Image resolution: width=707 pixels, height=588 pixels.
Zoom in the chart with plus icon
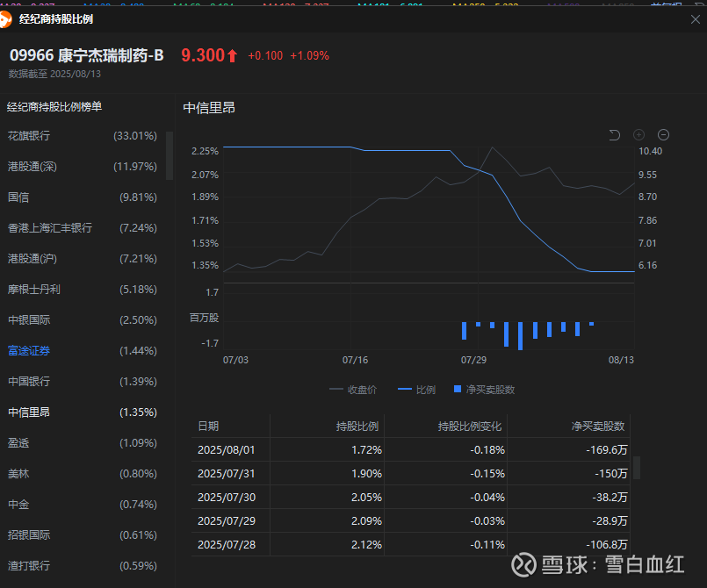[638, 135]
